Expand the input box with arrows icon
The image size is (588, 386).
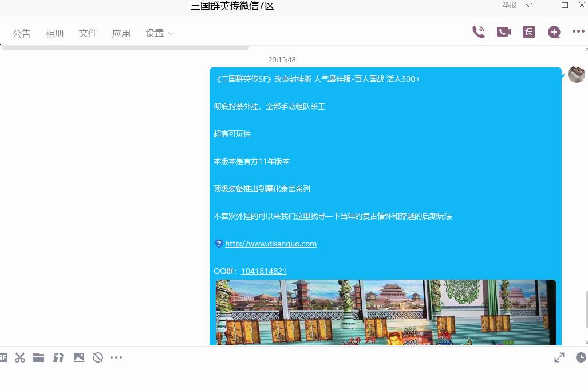pos(559,357)
